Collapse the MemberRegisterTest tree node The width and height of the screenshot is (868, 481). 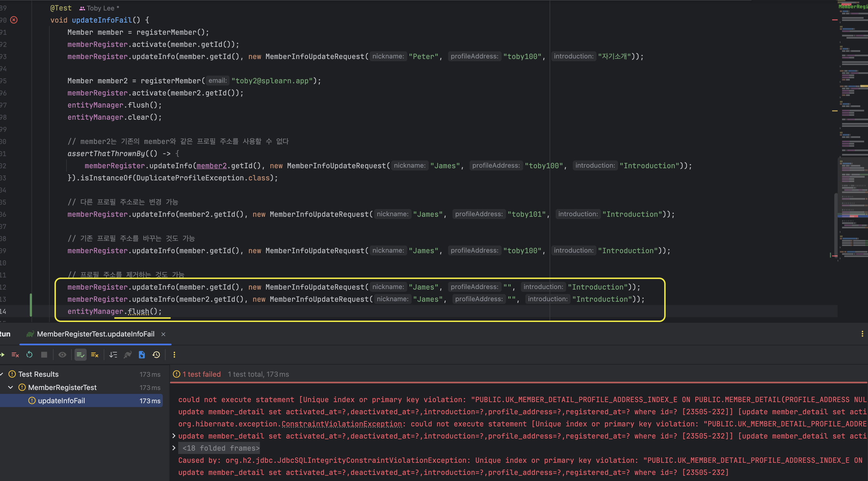[x=10, y=387]
